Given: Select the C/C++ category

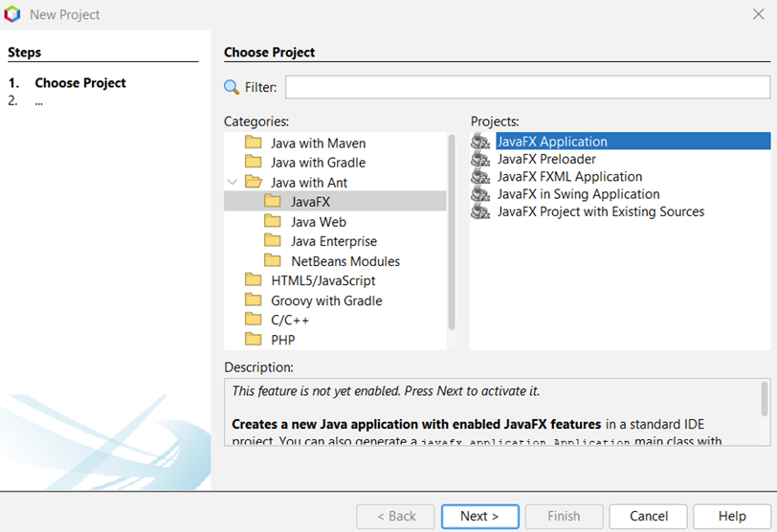Looking at the screenshot, I should tap(290, 321).
